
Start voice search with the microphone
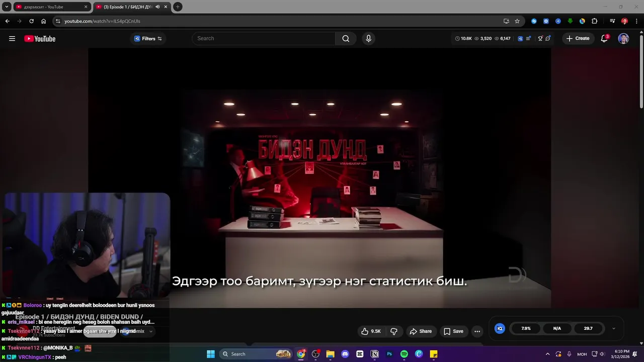(368, 38)
